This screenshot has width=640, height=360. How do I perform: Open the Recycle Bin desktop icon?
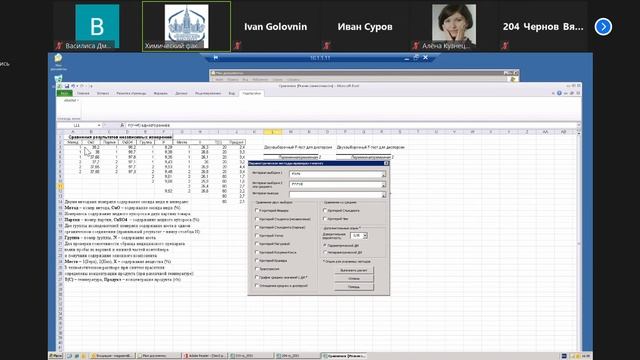[58, 78]
